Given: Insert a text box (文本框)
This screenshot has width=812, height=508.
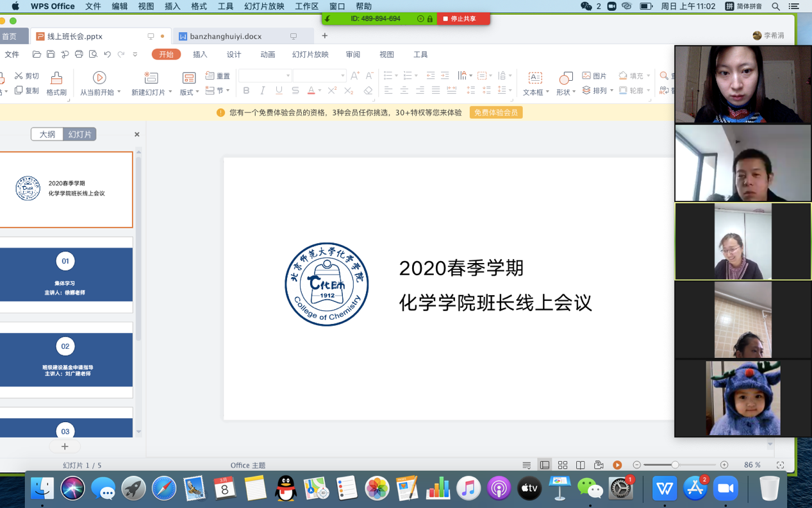Looking at the screenshot, I should (x=534, y=78).
